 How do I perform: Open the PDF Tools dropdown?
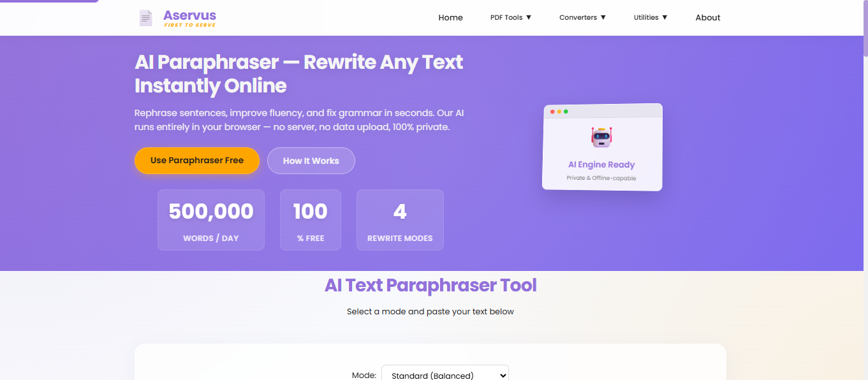pos(510,17)
